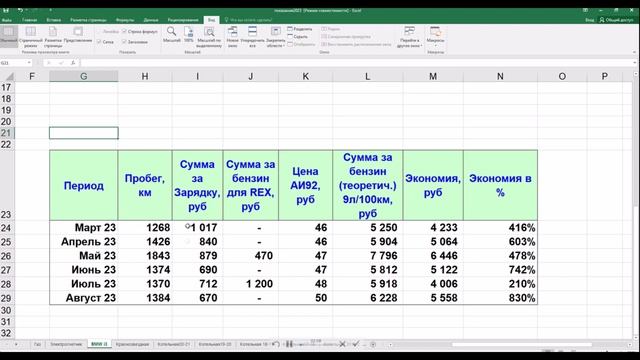Switch to the Газ sheet tab
This screenshot has height=360, width=640.
[37, 344]
